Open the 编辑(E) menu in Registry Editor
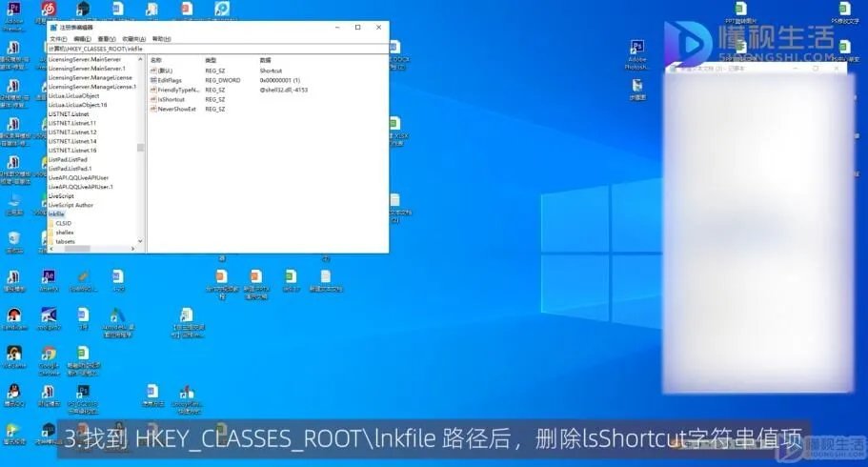 [x=82, y=39]
